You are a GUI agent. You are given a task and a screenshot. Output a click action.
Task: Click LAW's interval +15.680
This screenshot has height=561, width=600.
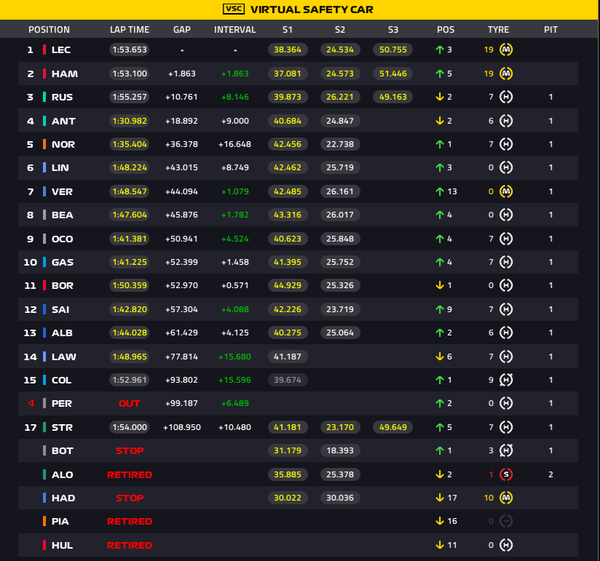point(235,357)
